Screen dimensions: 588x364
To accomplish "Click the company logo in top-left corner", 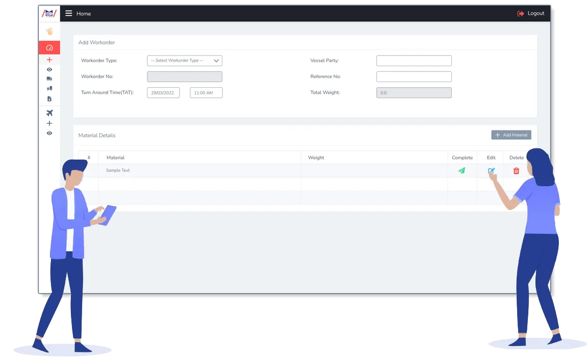I will pyautogui.click(x=49, y=14).
